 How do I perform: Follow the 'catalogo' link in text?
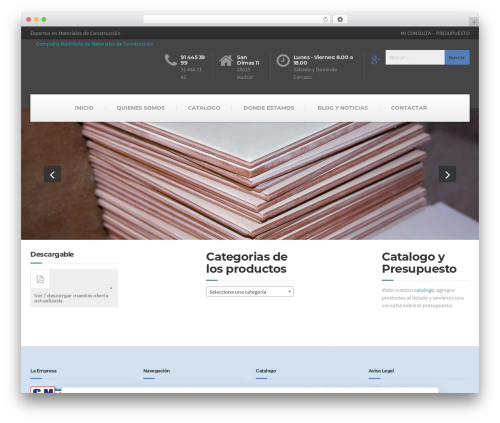point(424,290)
